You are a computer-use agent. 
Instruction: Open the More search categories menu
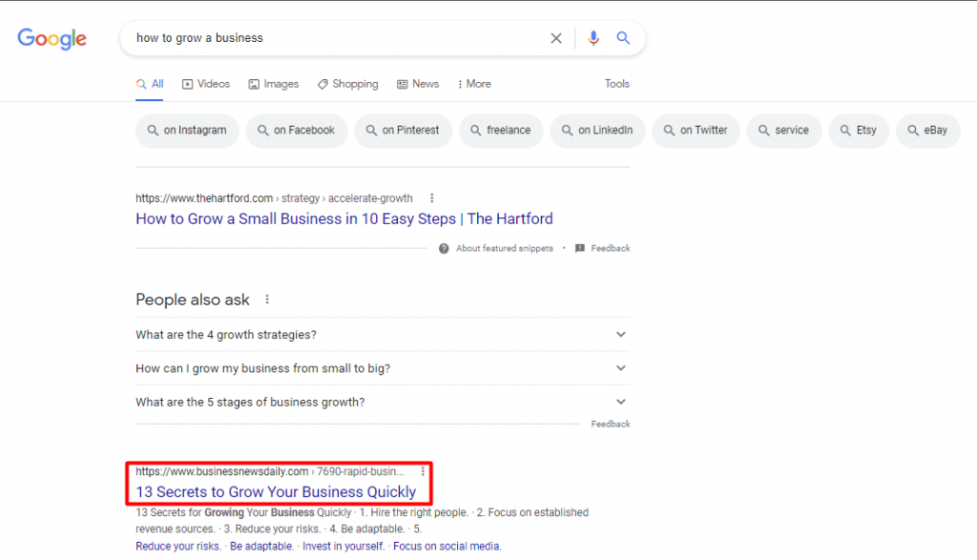point(473,84)
